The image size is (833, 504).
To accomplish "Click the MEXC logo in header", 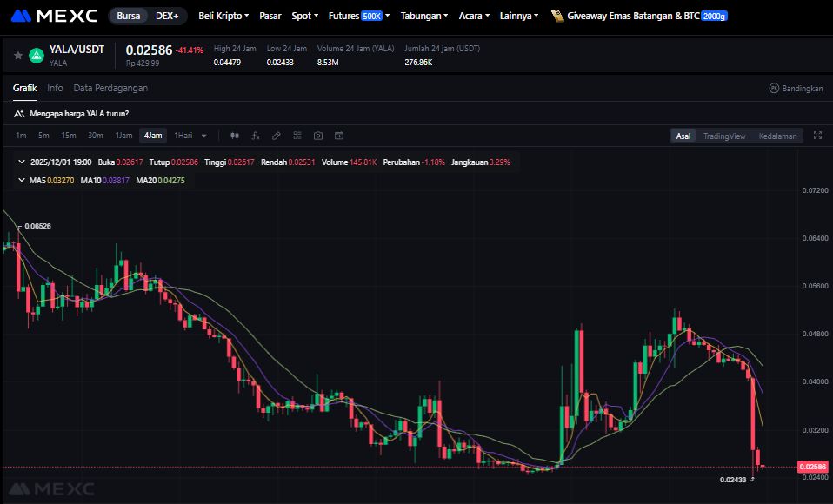I will [x=54, y=16].
